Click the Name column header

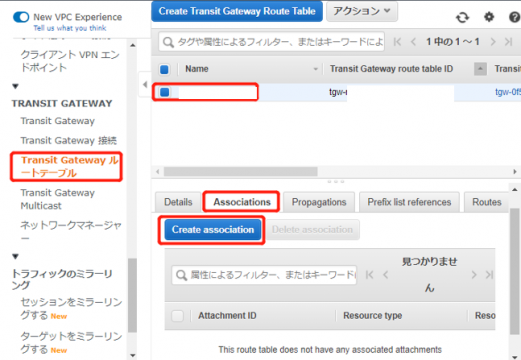[197, 69]
